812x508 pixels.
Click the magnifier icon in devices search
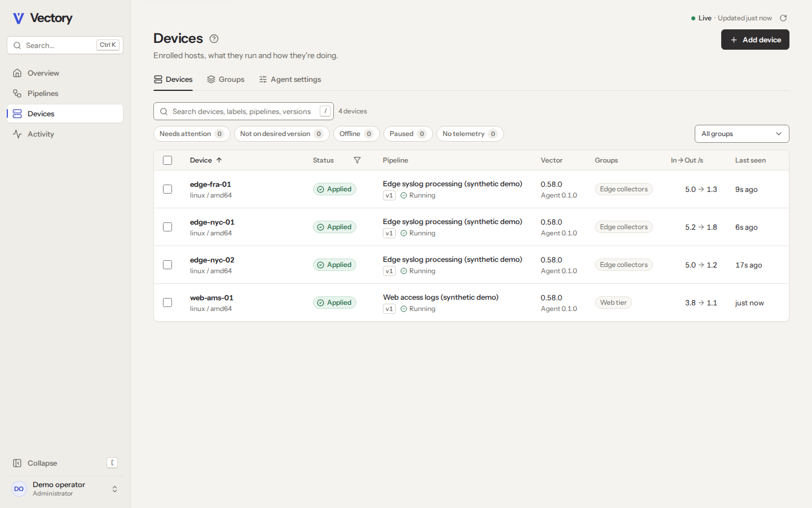[164, 111]
